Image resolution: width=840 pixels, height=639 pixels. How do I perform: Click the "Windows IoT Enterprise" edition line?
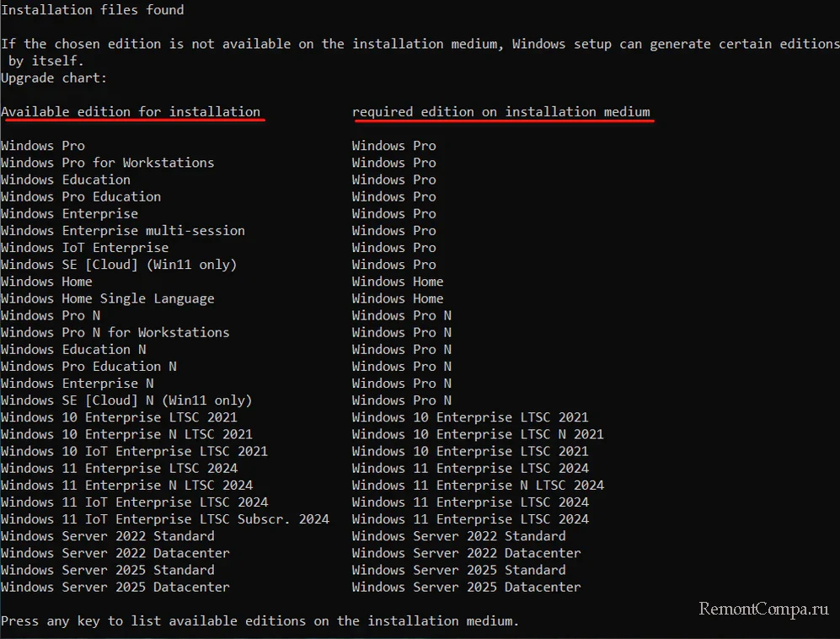[x=84, y=247]
